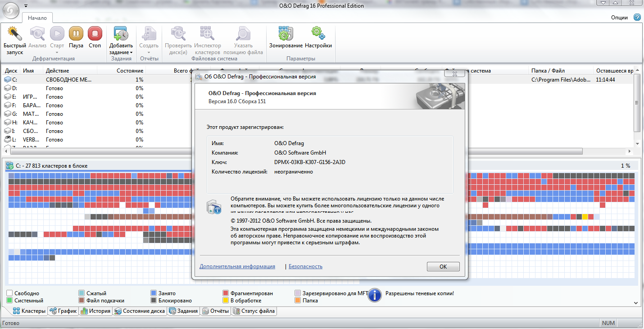
Task: Click the Фрагментирован red legend swatch
Action: 225,293
